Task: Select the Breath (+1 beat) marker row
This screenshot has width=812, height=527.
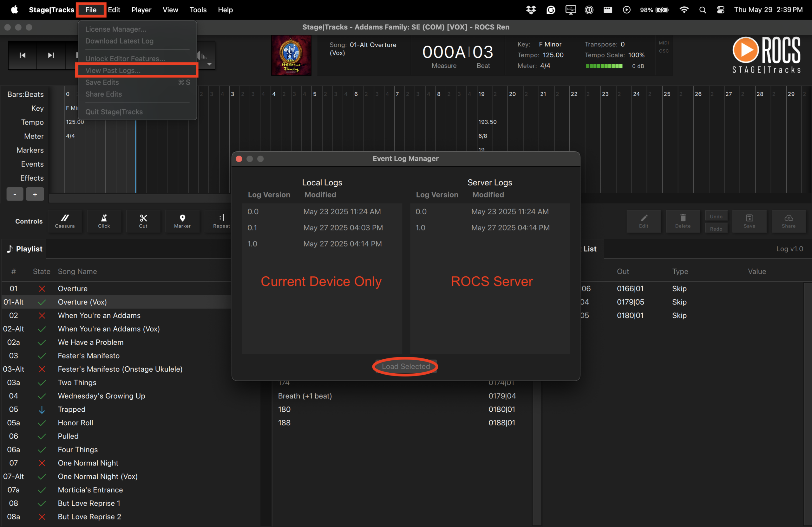Action: click(403, 396)
